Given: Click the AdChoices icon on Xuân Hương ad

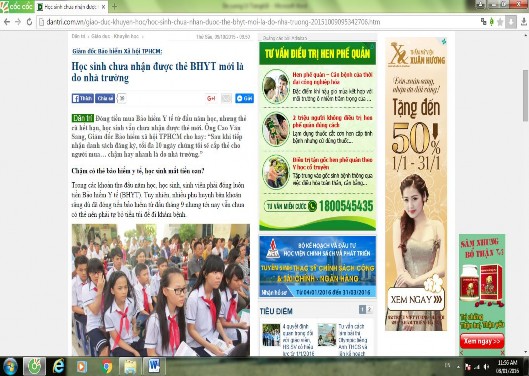Looking at the screenshot, I should pyautogui.click(x=444, y=41).
